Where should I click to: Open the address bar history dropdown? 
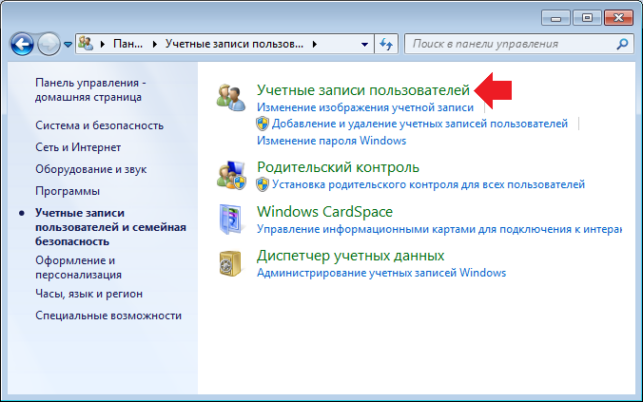tap(364, 44)
